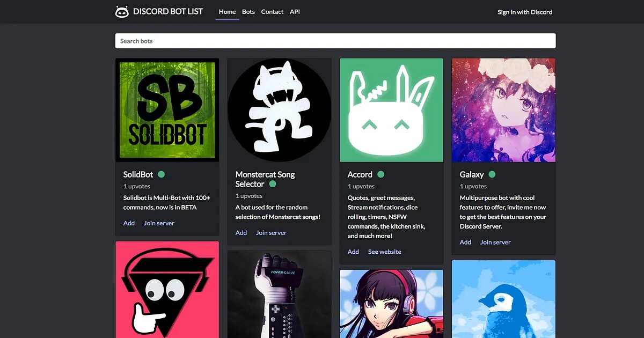Click Galaxy's '1 upvotes' text
Screen dimensions: 644x338
[x=473, y=187]
